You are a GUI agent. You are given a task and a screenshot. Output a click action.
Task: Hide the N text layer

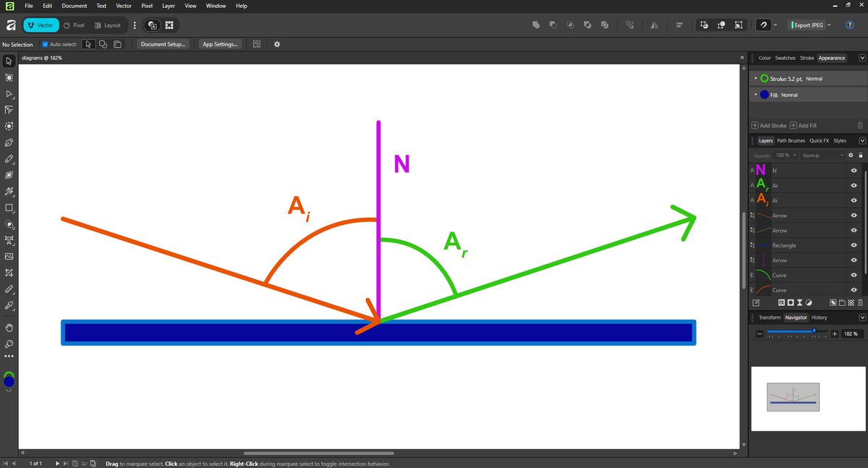click(x=854, y=171)
